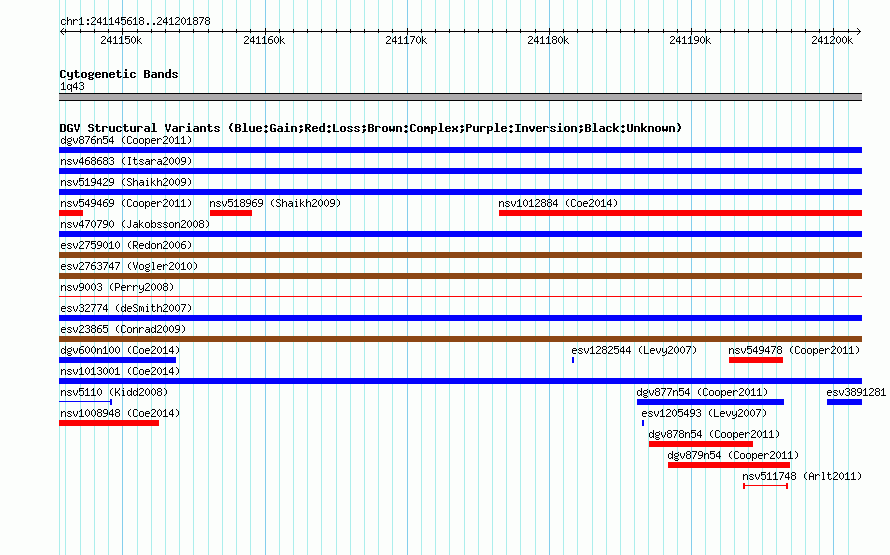Select the blue bar under dgv877n54
The image size is (890, 555).
pyautogui.click(x=710, y=402)
